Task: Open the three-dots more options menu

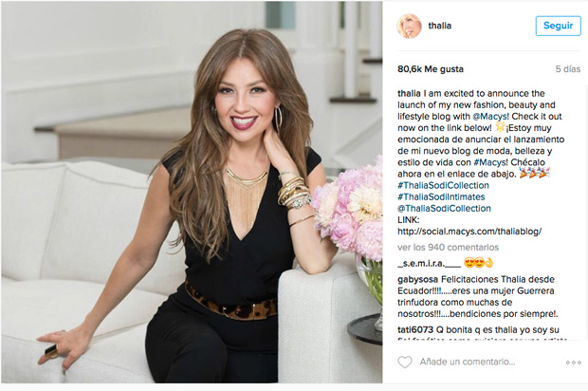Action: 574,363
